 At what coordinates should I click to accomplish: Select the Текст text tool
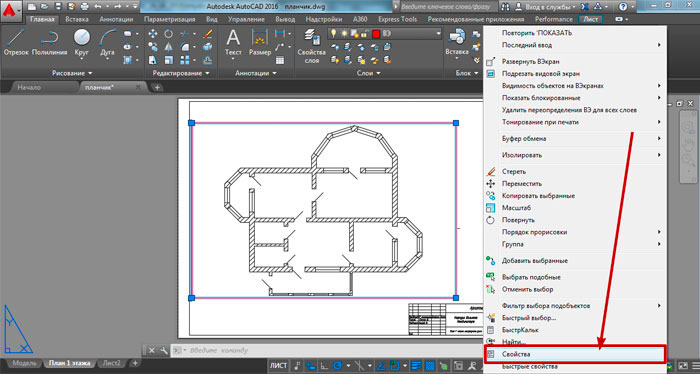click(x=233, y=42)
